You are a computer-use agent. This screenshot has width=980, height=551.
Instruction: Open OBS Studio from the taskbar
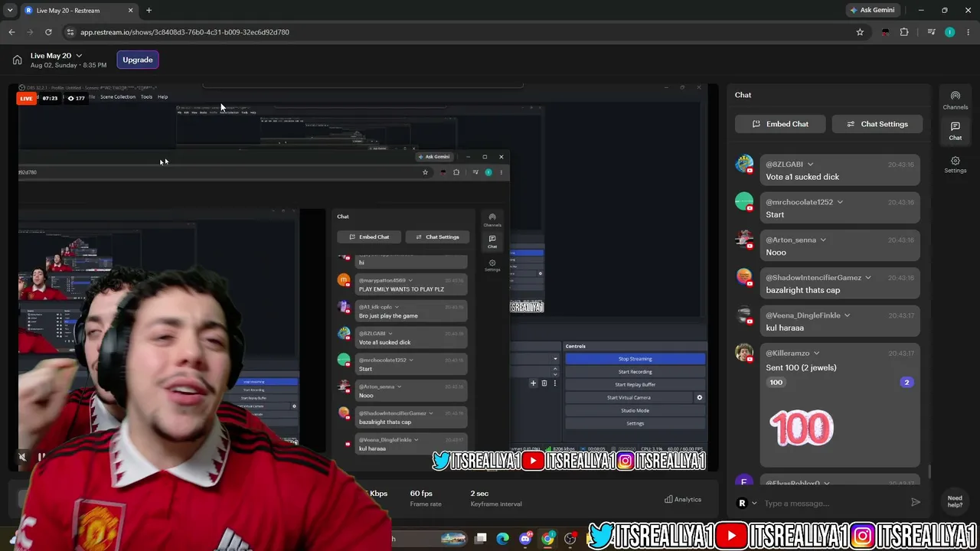click(x=570, y=539)
